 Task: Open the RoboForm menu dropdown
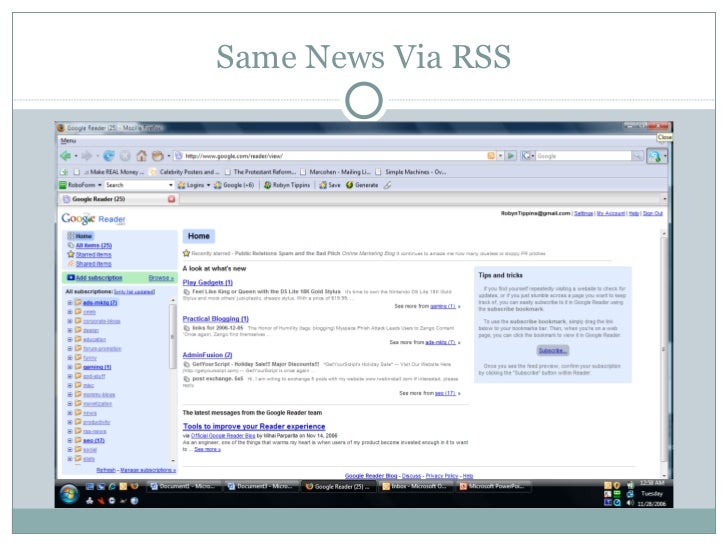[x=99, y=185]
